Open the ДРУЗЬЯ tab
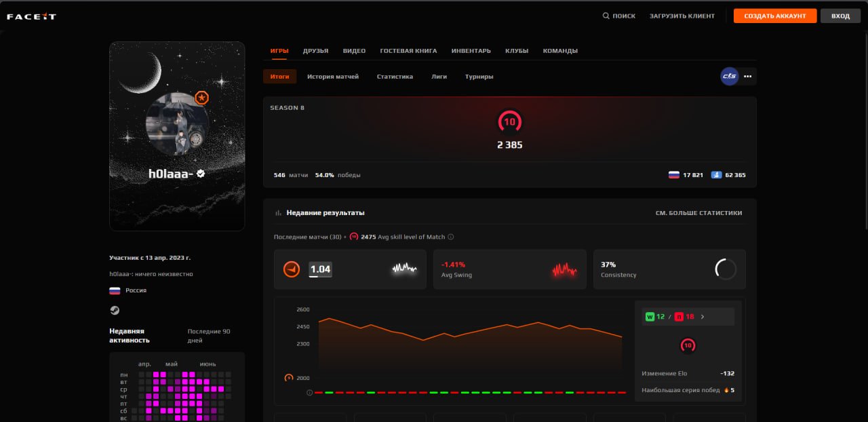This screenshot has width=868, height=422. (x=316, y=51)
